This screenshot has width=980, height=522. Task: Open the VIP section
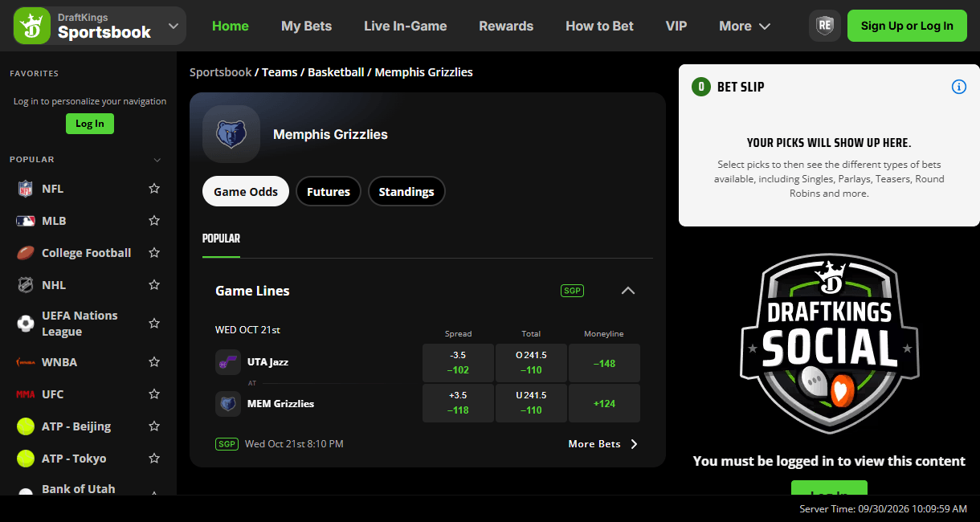(x=676, y=26)
